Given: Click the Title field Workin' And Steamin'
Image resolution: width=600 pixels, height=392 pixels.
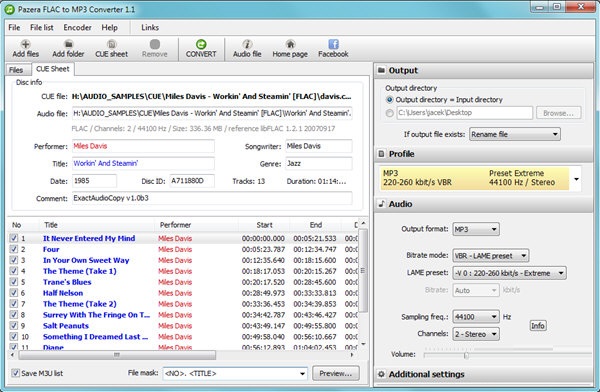Looking at the screenshot, I should tap(143, 163).
